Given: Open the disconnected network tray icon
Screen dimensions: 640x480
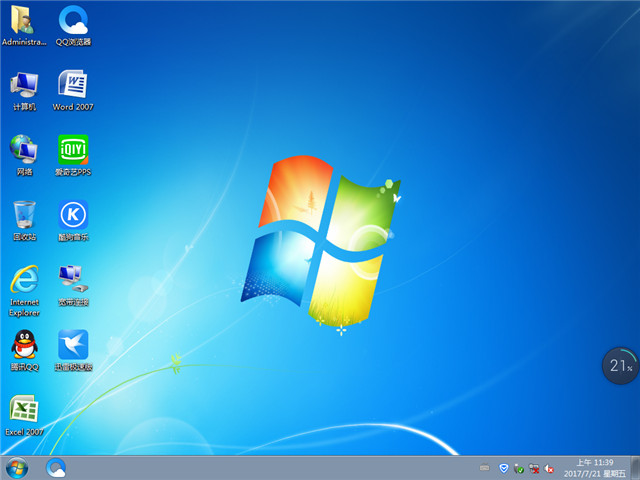Looking at the screenshot, I should pos(535,467).
